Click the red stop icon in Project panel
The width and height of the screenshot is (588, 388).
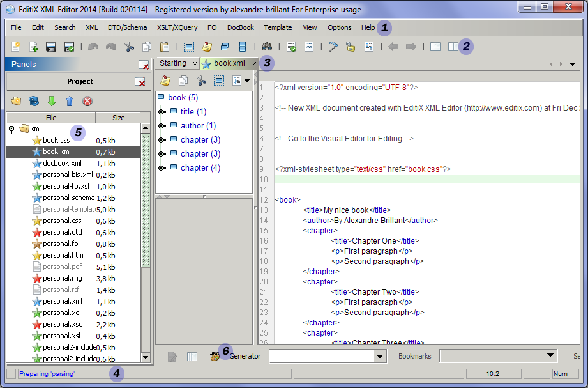click(87, 101)
